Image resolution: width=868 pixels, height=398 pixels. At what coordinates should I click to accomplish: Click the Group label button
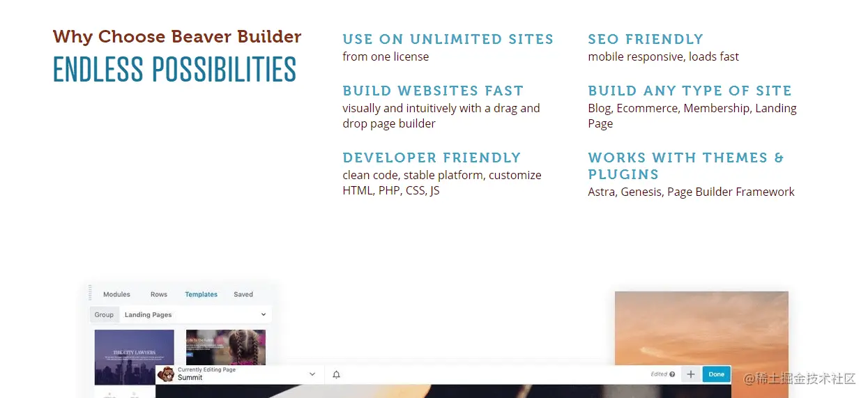[x=104, y=315]
